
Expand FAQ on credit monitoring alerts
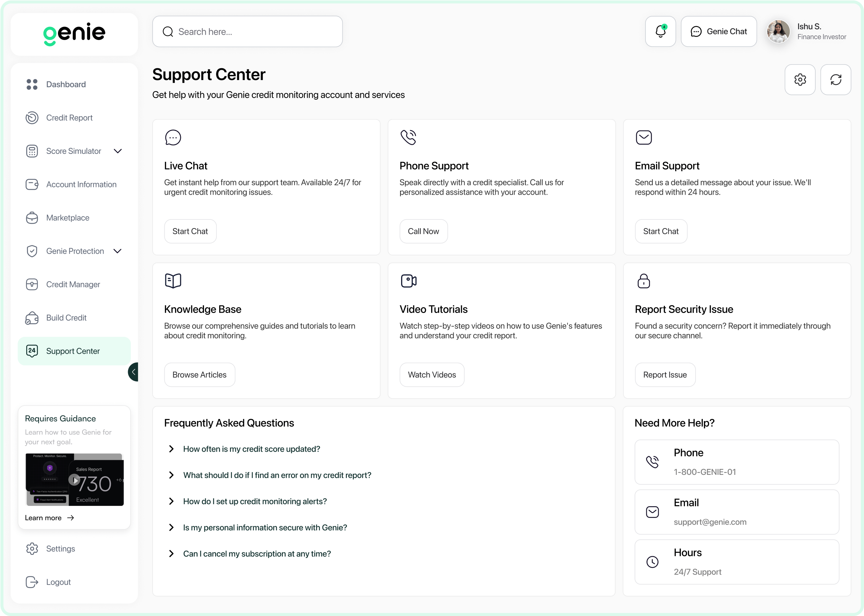(172, 501)
